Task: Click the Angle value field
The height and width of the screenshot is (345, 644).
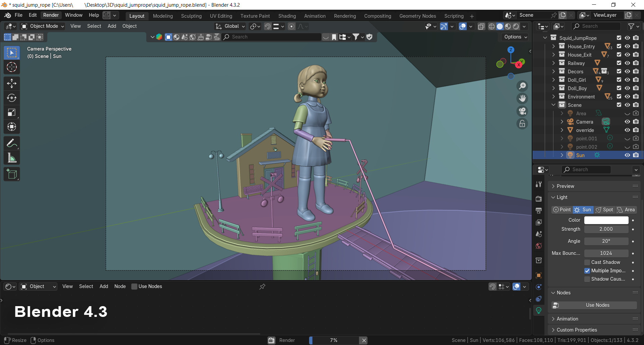Action: tap(606, 241)
